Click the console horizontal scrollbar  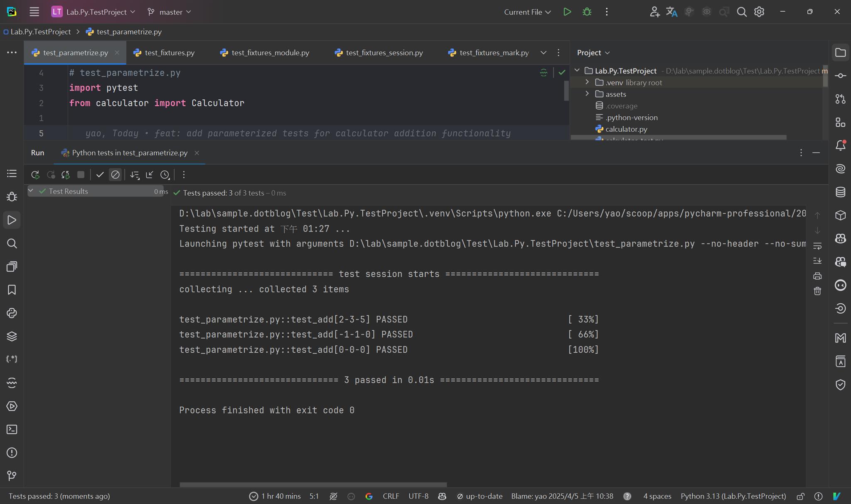(x=313, y=484)
